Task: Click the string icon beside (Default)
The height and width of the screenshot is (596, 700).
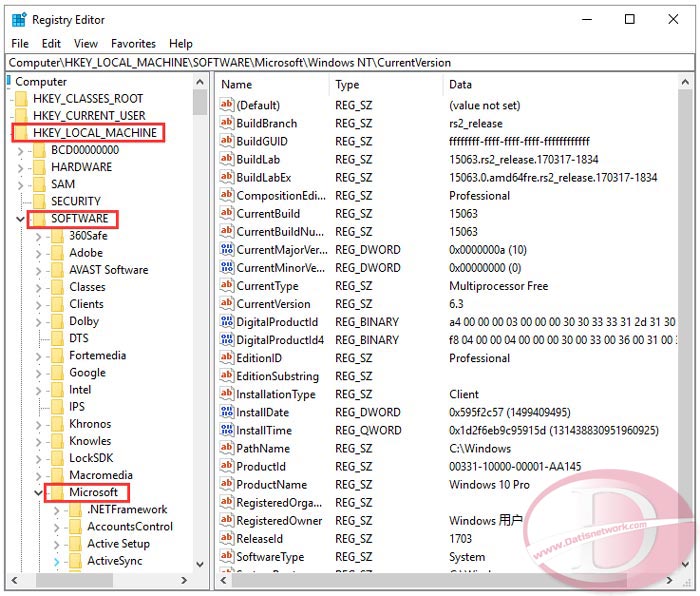Action: pyautogui.click(x=227, y=105)
